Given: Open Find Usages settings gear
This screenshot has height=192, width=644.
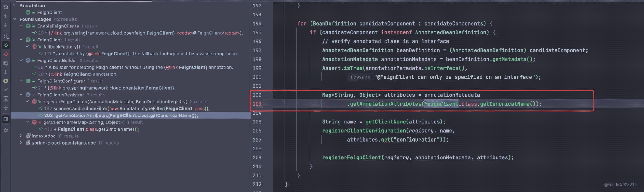Looking at the screenshot, I should 5,131.
